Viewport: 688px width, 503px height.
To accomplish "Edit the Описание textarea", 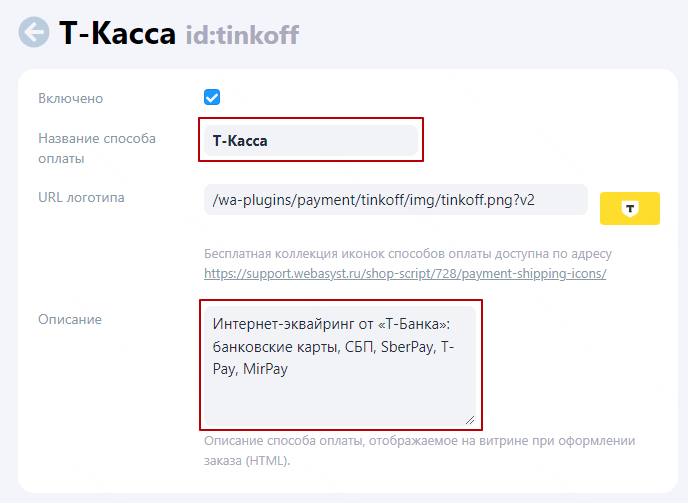I will coord(340,366).
